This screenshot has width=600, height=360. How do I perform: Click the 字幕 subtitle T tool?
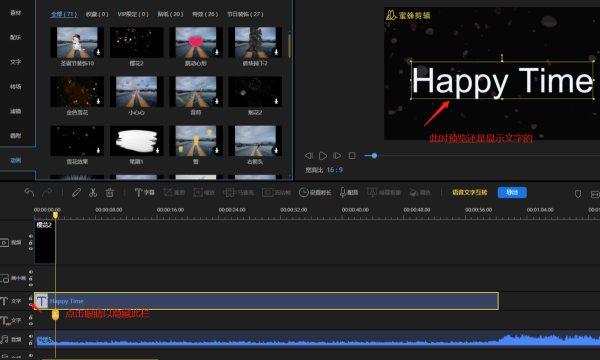[x=144, y=192]
